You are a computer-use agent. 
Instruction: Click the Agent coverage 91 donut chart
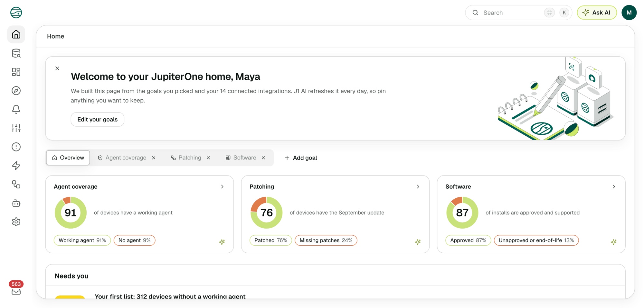pos(71,213)
